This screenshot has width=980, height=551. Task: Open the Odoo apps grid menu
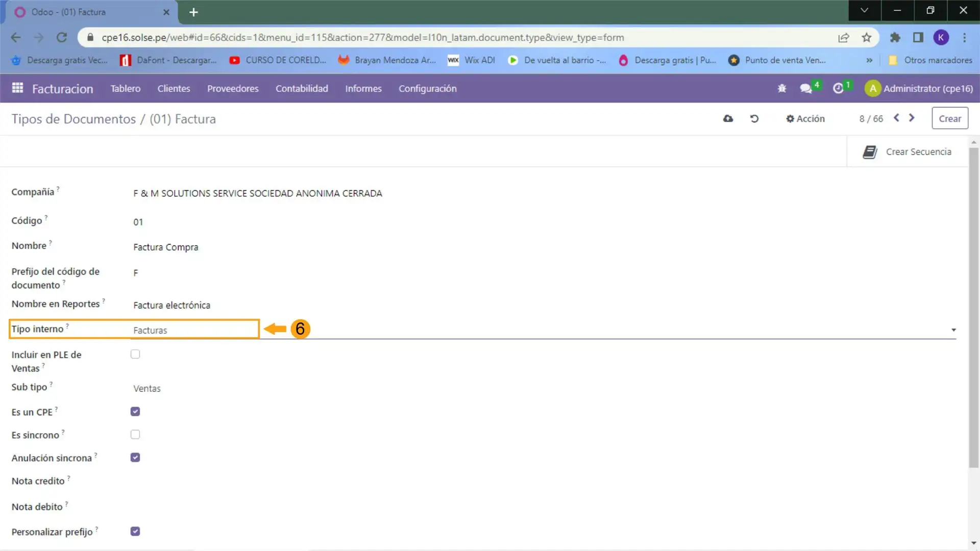pyautogui.click(x=18, y=88)
